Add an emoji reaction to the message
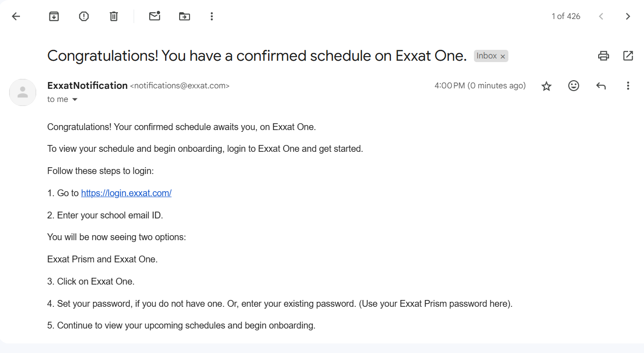The height and width of the screenshot is (353, 644). click(x=574, y=86)
